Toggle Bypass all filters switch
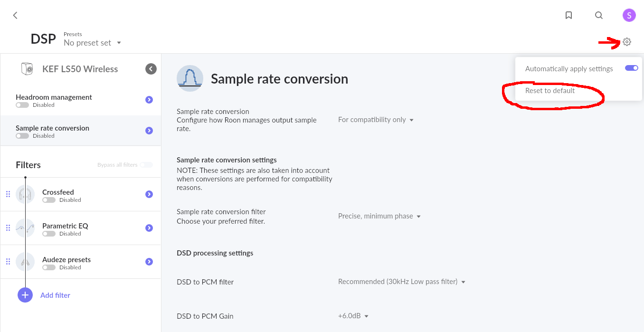644x332 pixels. [x=146, y=165]
